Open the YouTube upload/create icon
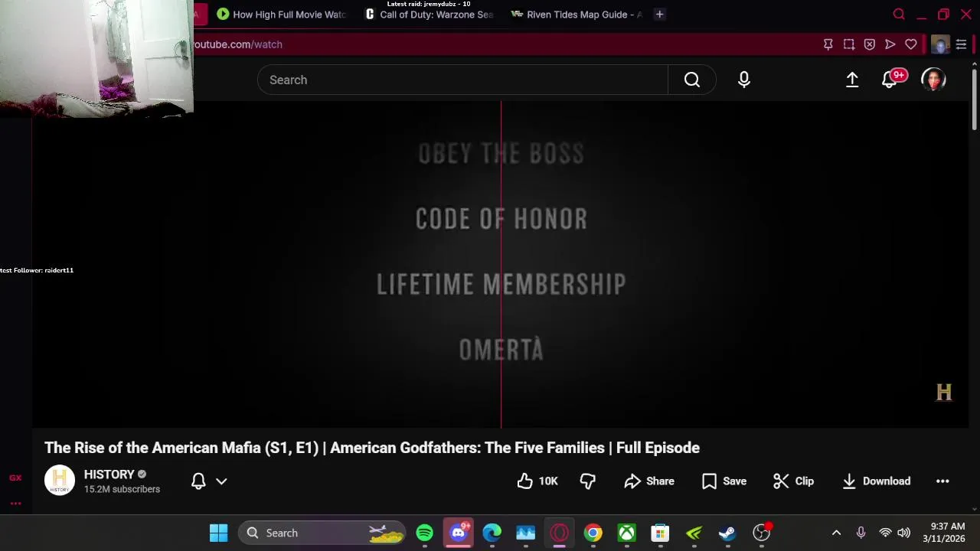 [852, 80]
